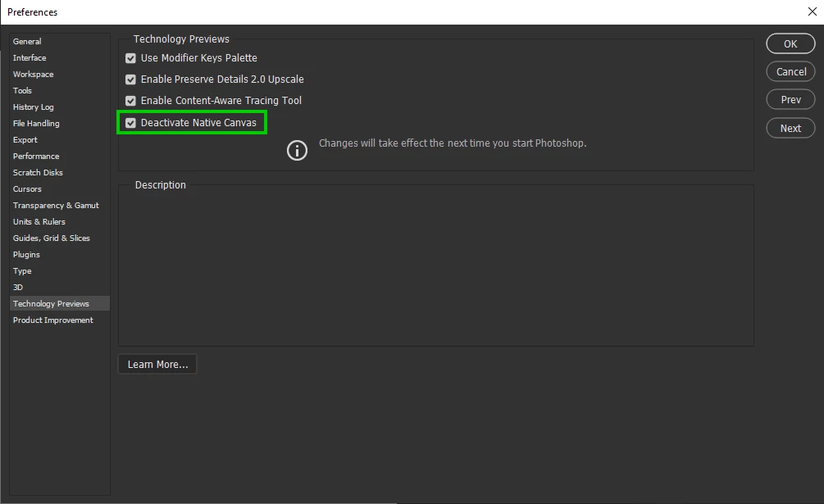Viewport: 824px width, 504px height.
Task: Select Type category in sidebar
Action: point(59,271)
